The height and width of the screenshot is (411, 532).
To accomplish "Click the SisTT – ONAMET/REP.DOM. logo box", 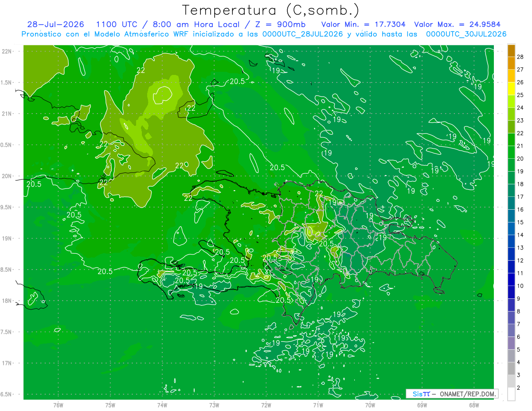I will (x=452, y=394).
